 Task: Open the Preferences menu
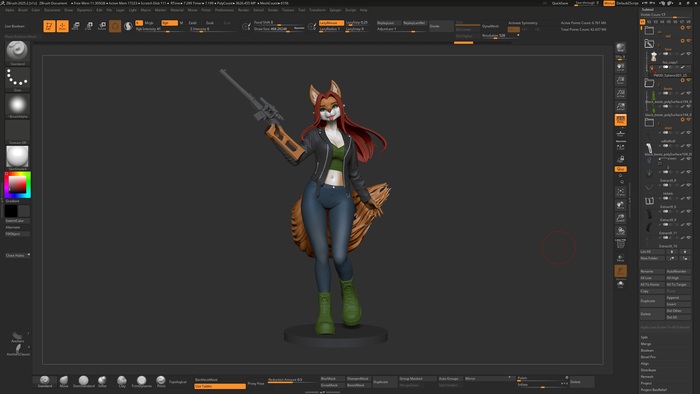(x=224, y=10)
